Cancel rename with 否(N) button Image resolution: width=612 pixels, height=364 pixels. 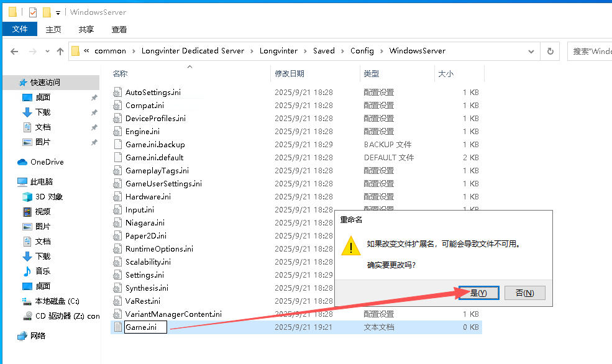(525, 293)
